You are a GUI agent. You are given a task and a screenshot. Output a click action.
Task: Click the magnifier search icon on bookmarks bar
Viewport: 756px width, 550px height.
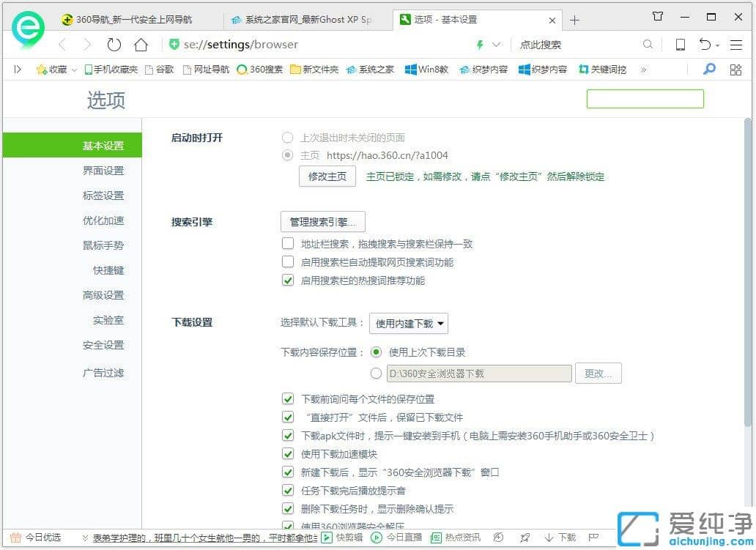[708, 70]
